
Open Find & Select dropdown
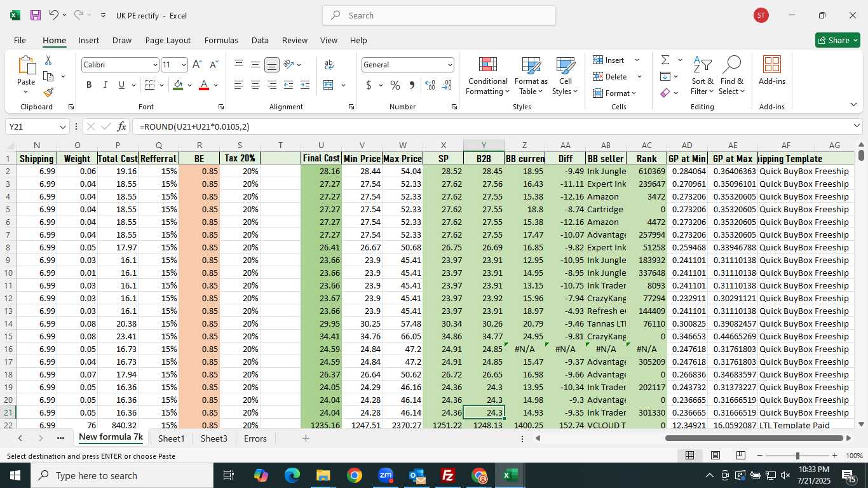tap(731, 76)
